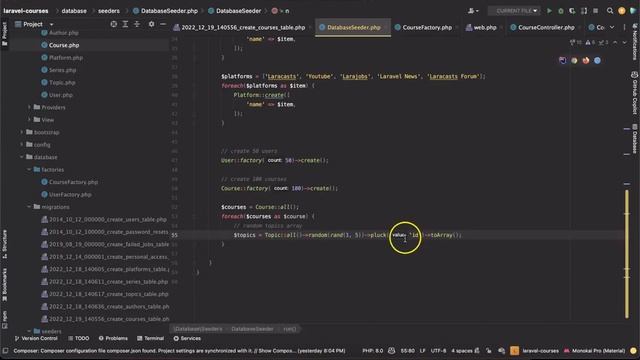Open Terminal tool window
The width and height of the screenshot is (640, 360).
[x=150, y=338]
